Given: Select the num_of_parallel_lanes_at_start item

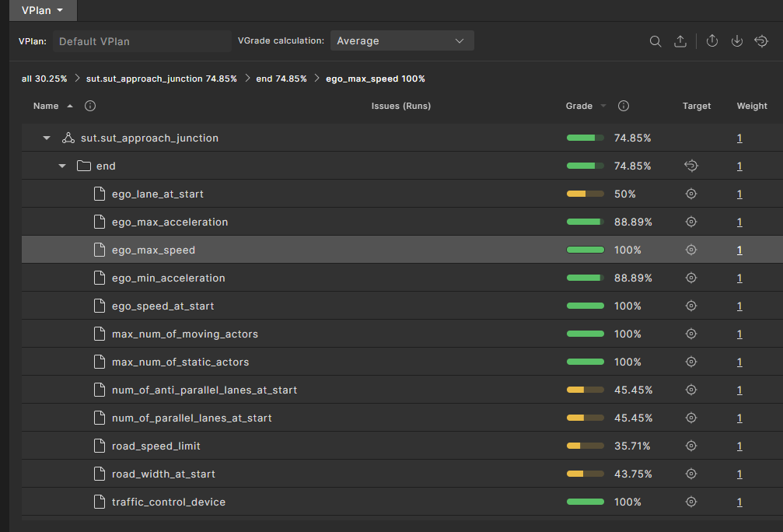Looking at the screenshot, I should (191, 418).
